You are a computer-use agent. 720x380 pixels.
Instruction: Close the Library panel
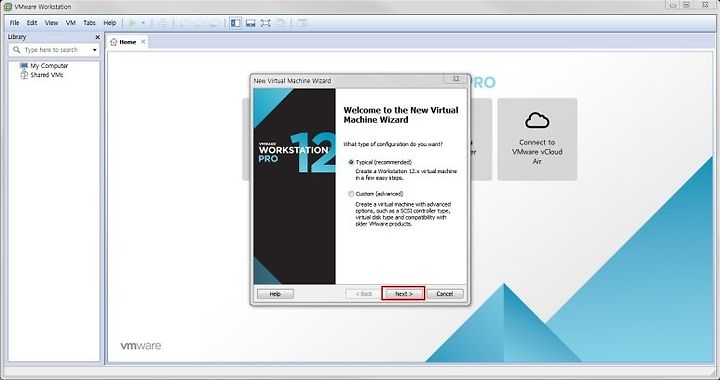(97, 37)
